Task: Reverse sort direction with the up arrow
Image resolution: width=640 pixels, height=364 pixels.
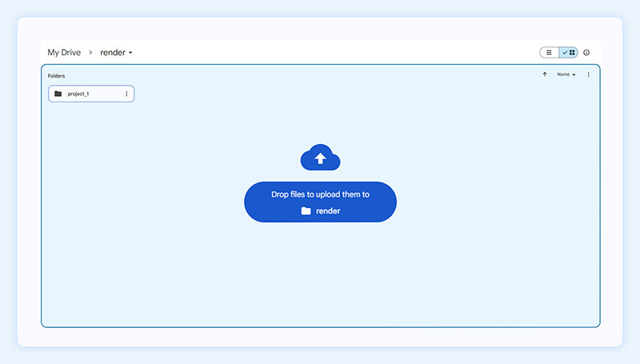Action: (545, 74)
